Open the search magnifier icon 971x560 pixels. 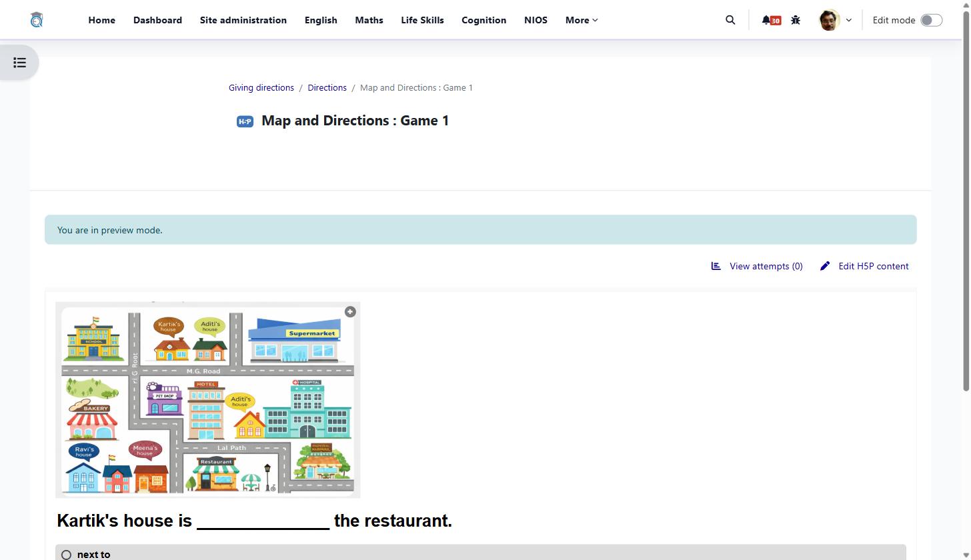(730, 20)
